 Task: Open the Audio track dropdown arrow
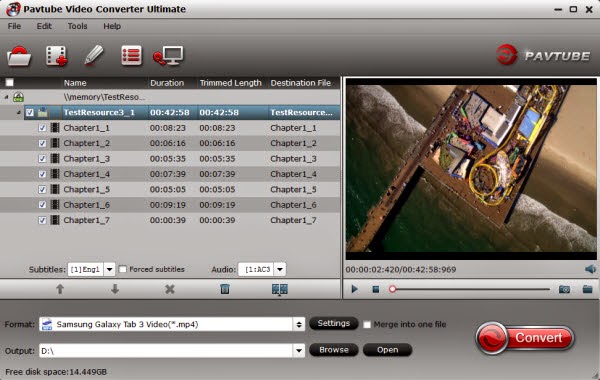tap(280, 269)
